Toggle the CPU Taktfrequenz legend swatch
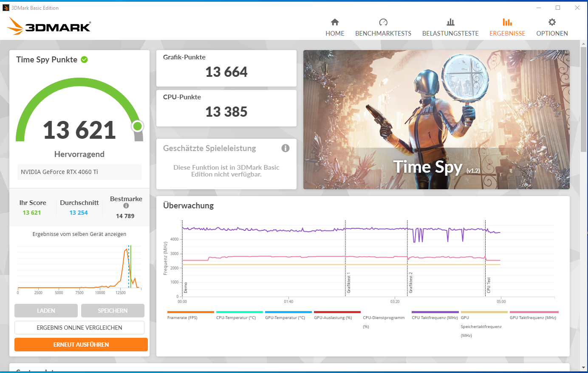 [x=435, y=312]
